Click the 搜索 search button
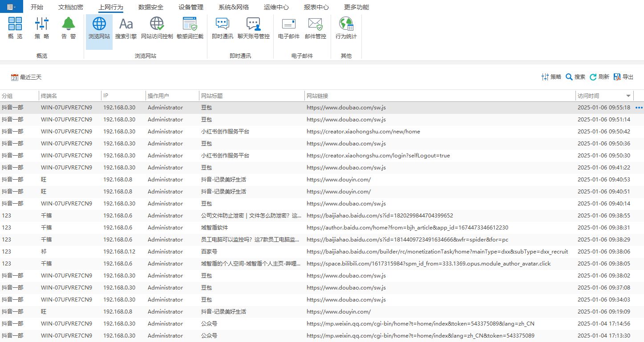Screen dimensions: 644x342 pyautogui.click(x=575, y=77)
